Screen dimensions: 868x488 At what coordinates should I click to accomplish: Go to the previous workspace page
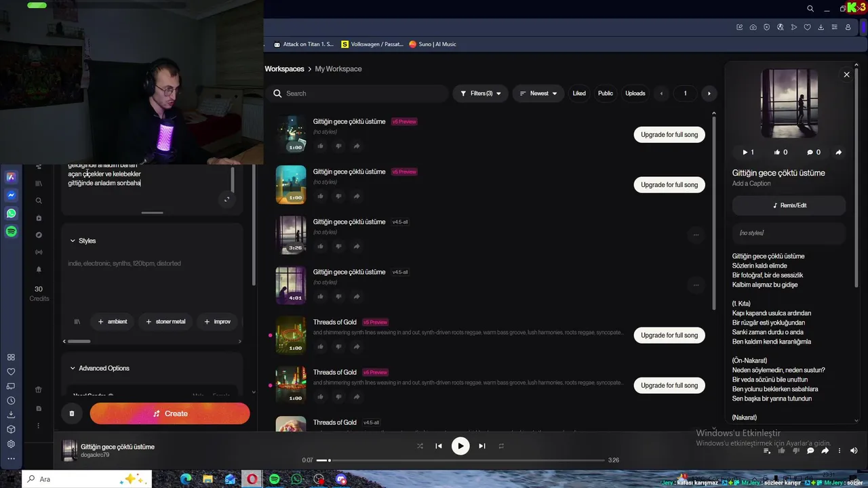point(661,94)
